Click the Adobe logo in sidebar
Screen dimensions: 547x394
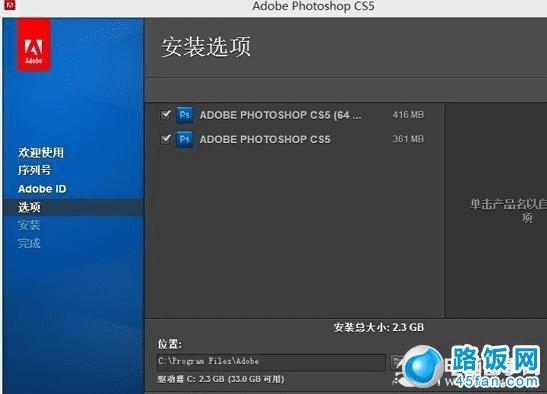click(x=34, y=44)
